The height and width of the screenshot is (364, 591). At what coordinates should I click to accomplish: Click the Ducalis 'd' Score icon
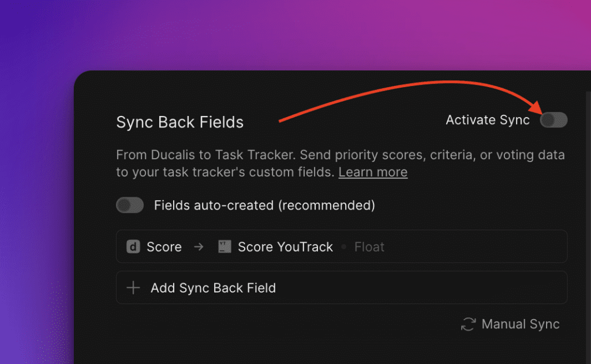[133, 247]
